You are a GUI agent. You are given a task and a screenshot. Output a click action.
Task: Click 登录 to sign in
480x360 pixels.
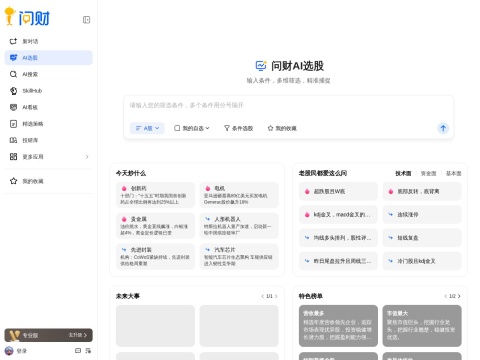(22, 351)
